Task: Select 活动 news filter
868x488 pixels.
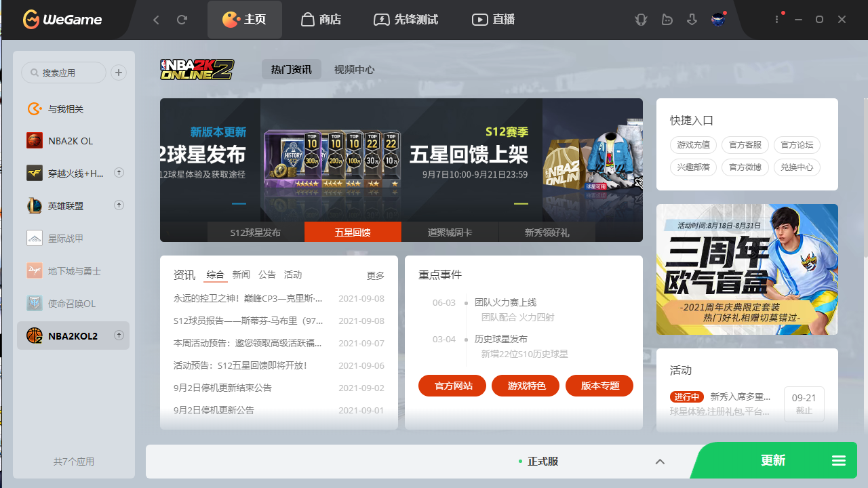Action: [293, 275]
